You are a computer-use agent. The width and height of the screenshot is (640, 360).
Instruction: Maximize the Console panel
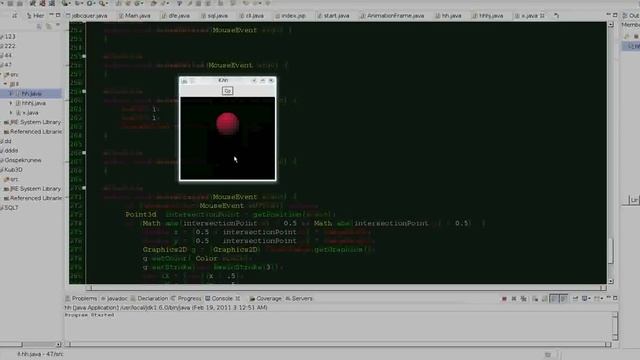coord(615,298)
